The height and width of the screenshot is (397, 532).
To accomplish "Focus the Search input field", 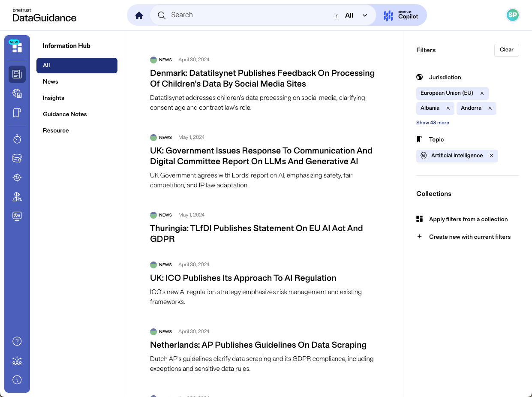I will [244, 15].
